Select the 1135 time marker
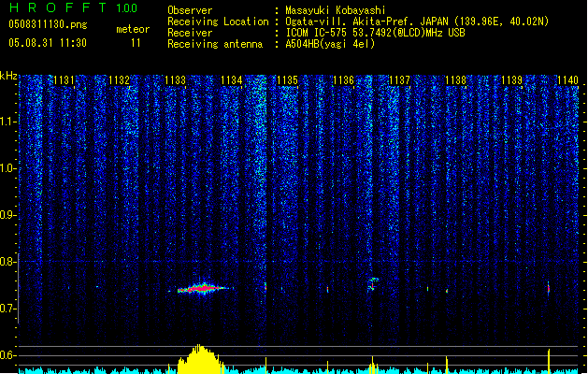This screenshot has width=588, height=374. tap(287, 80)
